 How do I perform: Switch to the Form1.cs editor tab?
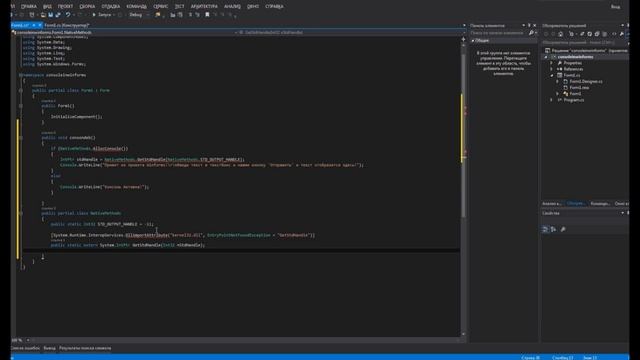point(20,25)
